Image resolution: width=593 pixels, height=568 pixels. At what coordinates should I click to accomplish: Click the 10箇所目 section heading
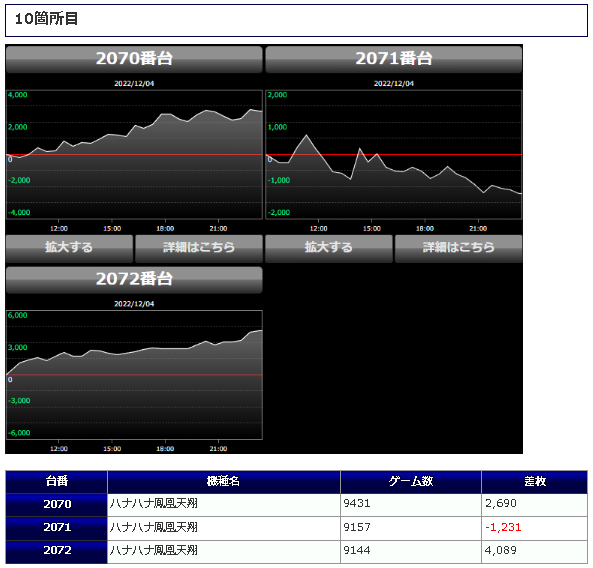[x=46, y=19]
